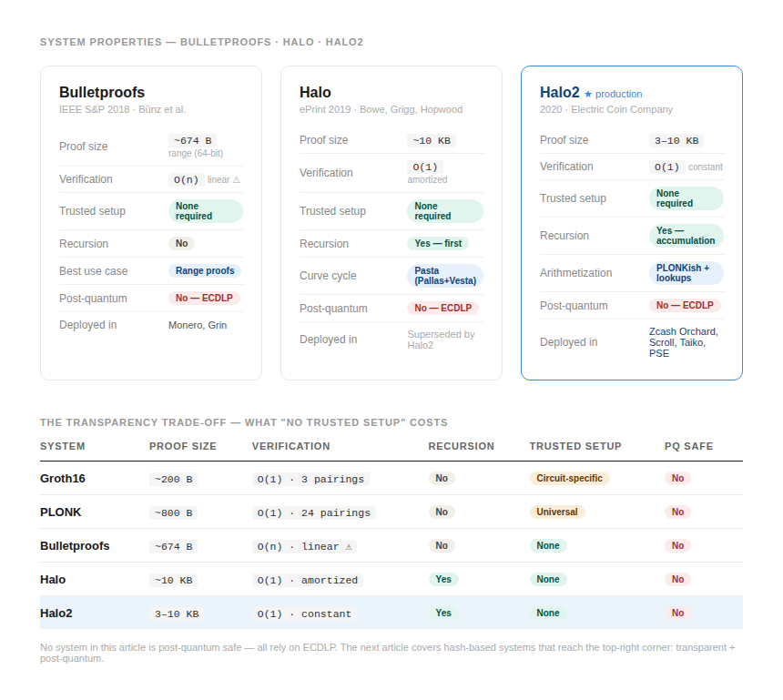Viewport: 783px width, 700px height.
Task: Click 'O(1) · constant' table cell
Action: point(304,614)
